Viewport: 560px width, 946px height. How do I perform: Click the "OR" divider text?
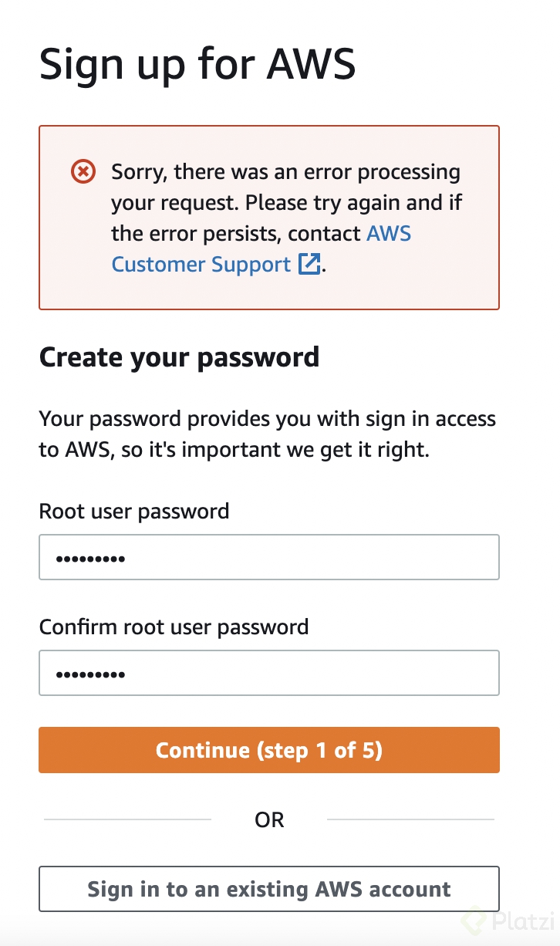coord(269,819)
